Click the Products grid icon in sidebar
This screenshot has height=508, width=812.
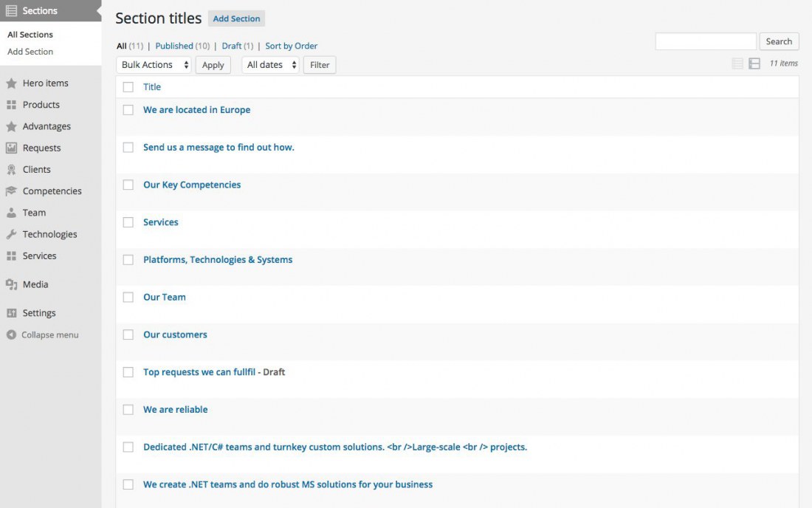coord(11,105)
